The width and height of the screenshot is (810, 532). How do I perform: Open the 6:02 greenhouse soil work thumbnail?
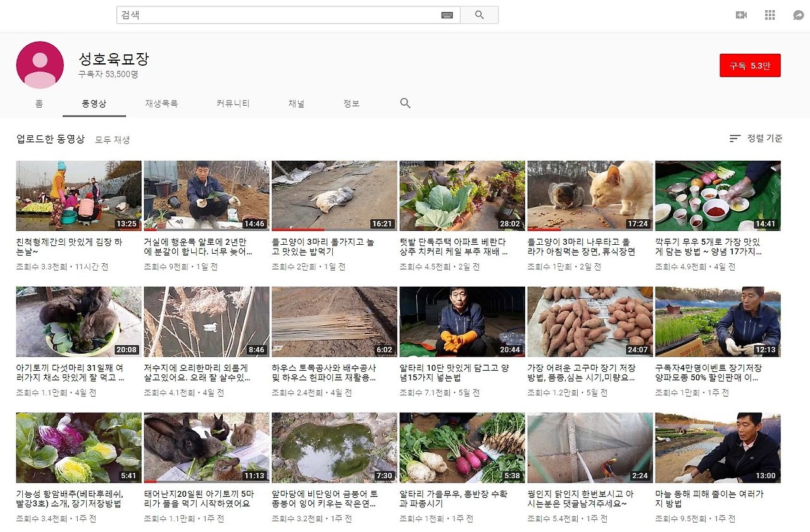pyautogui.click(x=335, y=322)
